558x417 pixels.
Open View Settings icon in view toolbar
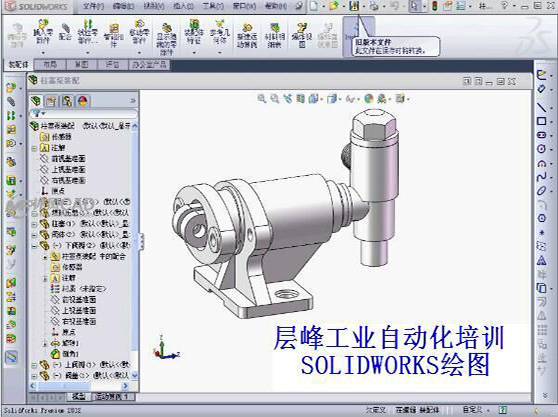point(400,99)
